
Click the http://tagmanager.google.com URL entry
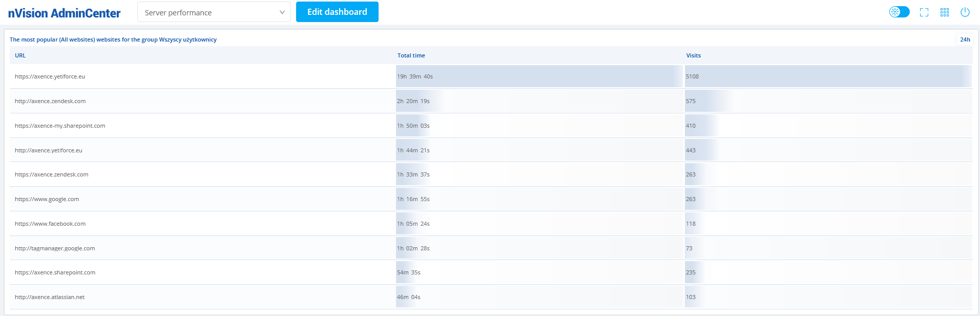click(55, 248)
